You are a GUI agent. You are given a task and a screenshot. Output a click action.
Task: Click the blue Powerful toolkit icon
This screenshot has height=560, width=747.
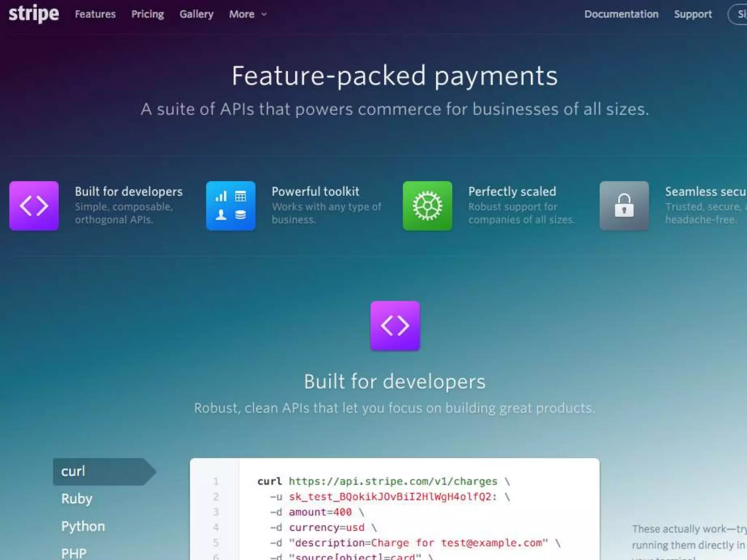(x=231, y=206)
